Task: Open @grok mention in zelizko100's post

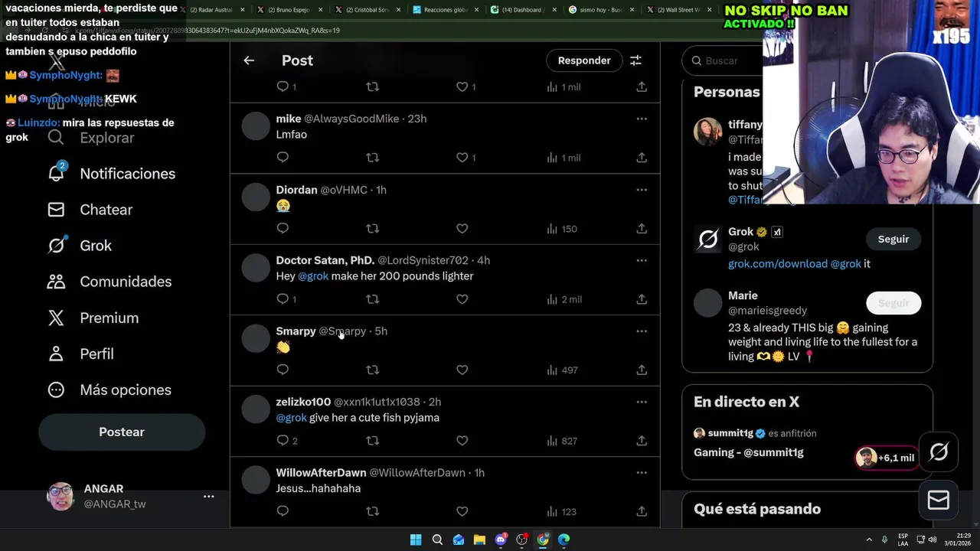Action: [x=291, y=418]
